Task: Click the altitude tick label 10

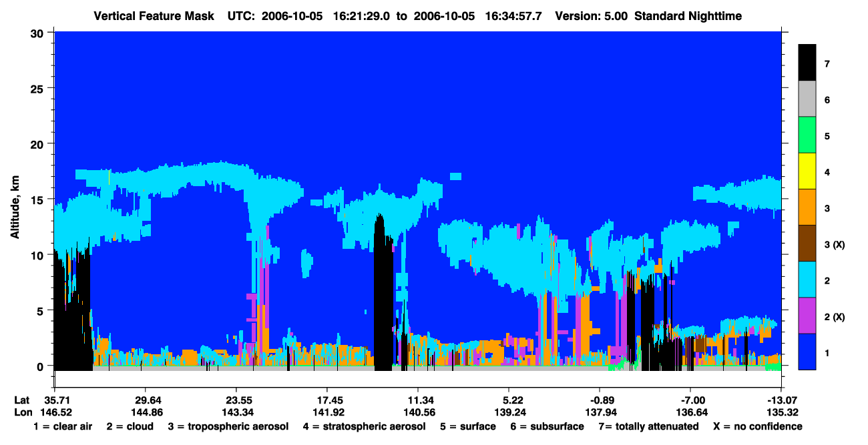Action: click(39, 255)
